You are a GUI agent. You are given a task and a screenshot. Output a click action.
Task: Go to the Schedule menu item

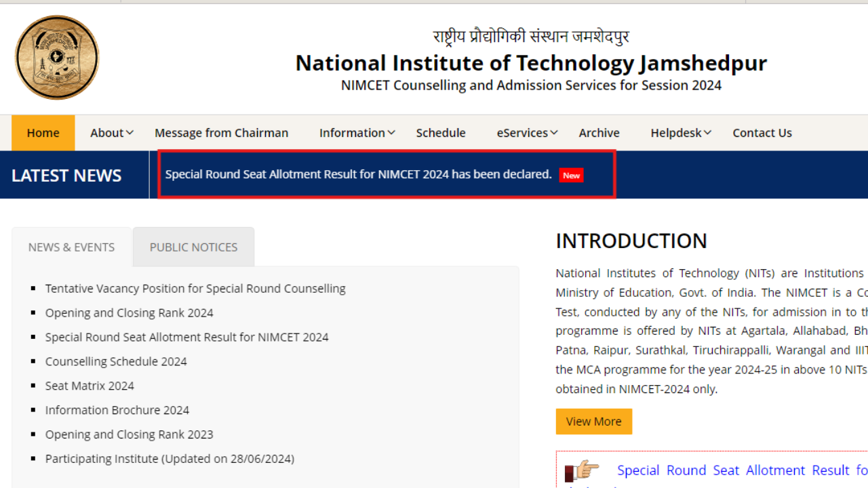pyautogui.click(x=441, y=133)
